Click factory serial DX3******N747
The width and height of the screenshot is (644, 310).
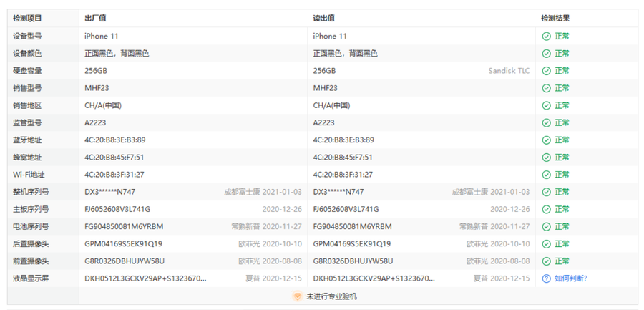[110, 192]
